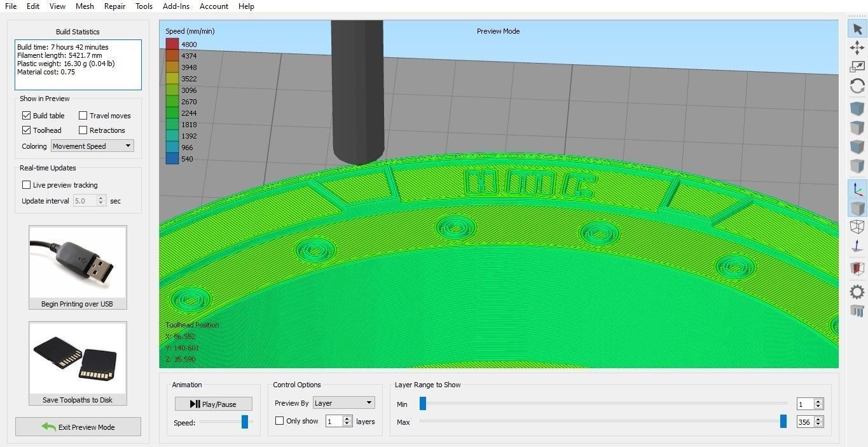Image resolution: width=868 pixels, height=447 pixels.
Task: Toggle point normals display icon
Action: 857,247
